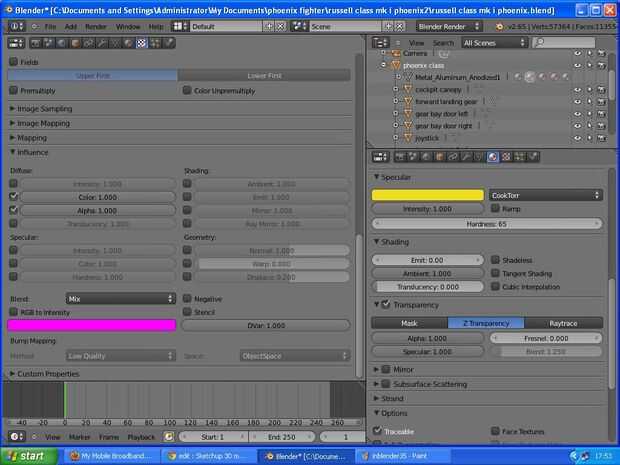This screenshot has width=620, height=465.
Task: Enable the Shadeless checkbox
Action: pyautogui.click(x=495, y=260)
